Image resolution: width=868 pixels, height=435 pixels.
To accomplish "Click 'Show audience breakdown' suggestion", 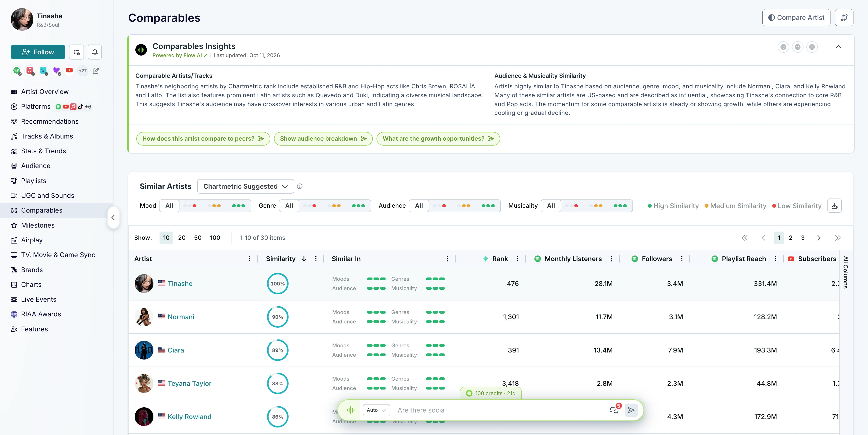I will click(x=323, y=139).
